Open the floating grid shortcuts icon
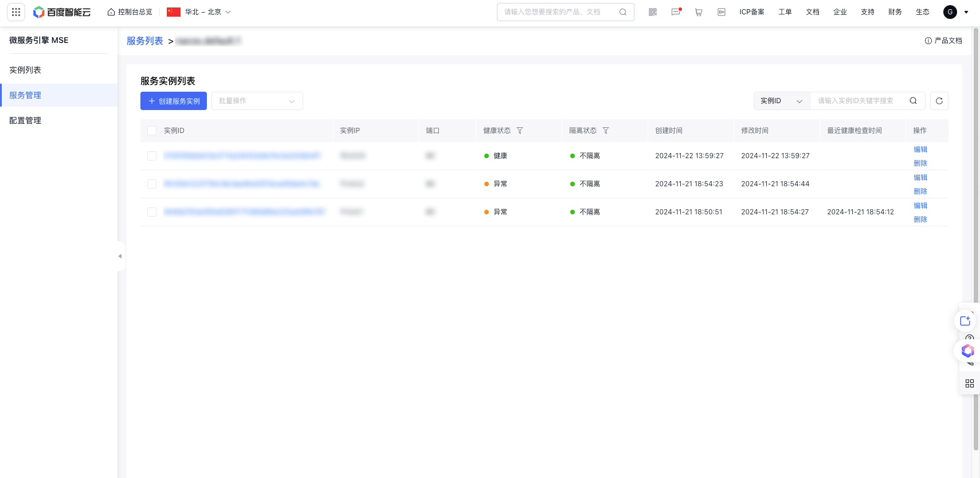The height and width of the screenshot is (478, 980). pyautogui.click(x=970, y=383)
